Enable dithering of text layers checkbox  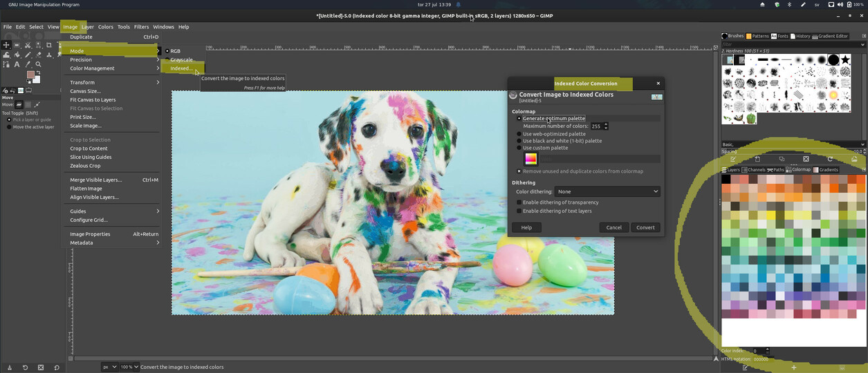click(x=519, y=211)
